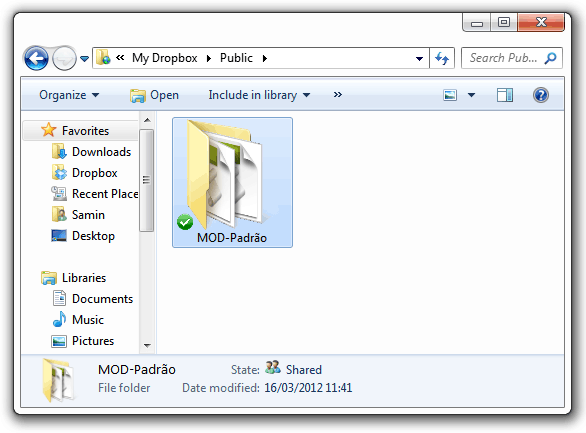Click My Dropbox in the breadcrumb path
This screenshot has width=586, height=433.
164,58
